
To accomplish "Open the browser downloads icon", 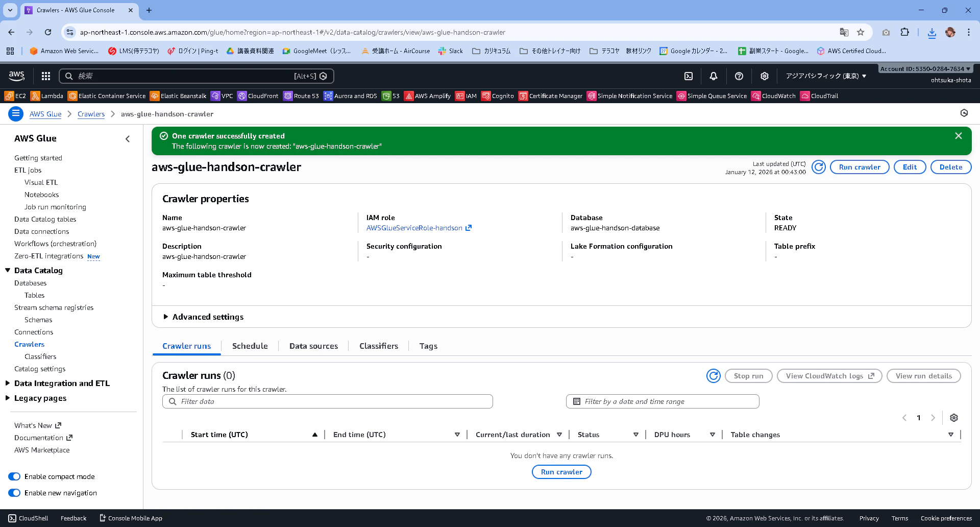I will (x=932, y=32).
